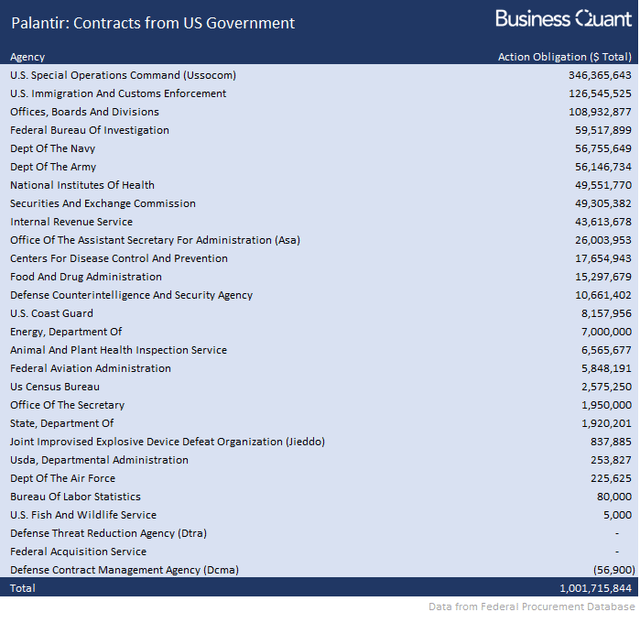Select 'Office Of The Assistant Secretary For Administration (Asa)'
The width and height of the screenshot is (640, 623).
click(x=155, y=240)
